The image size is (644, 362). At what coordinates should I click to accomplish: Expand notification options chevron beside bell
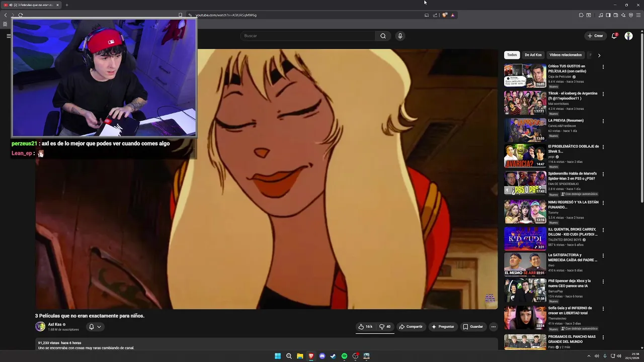[99, 327]
